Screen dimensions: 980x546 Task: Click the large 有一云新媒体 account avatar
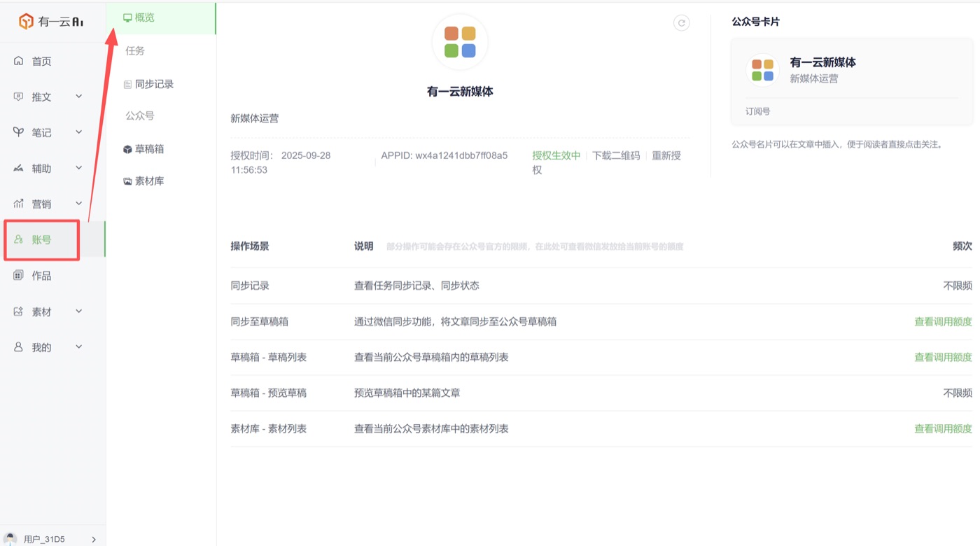pos(460,42)
